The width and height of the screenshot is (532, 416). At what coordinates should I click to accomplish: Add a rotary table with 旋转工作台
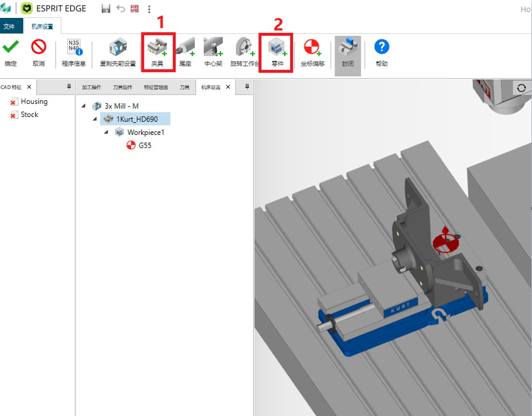tap(244, 52)
